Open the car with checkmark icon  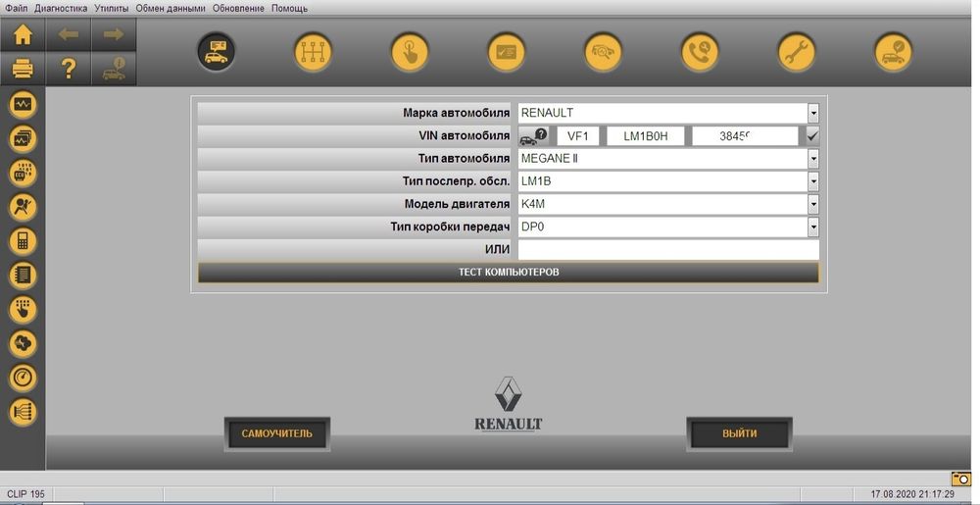point(893,52)
